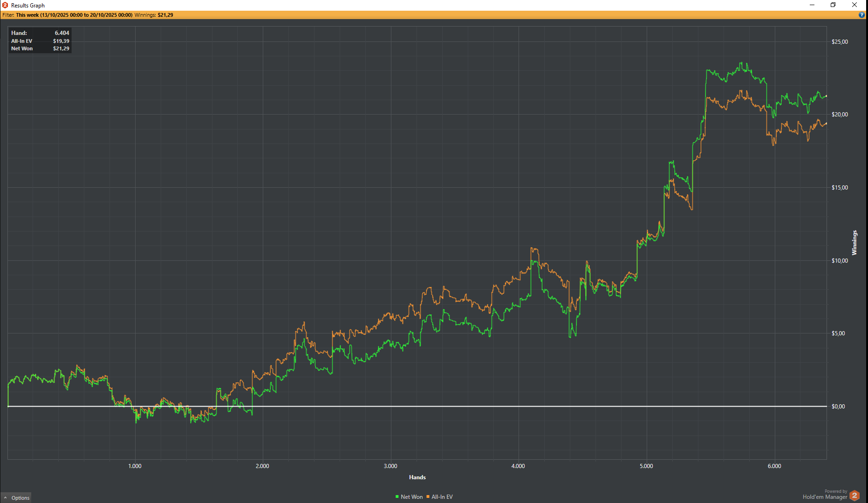This screenshot has width=868, height=503.
Task: Click the 4.000 hands x-axis label
Action: click(x=518, y=466)
